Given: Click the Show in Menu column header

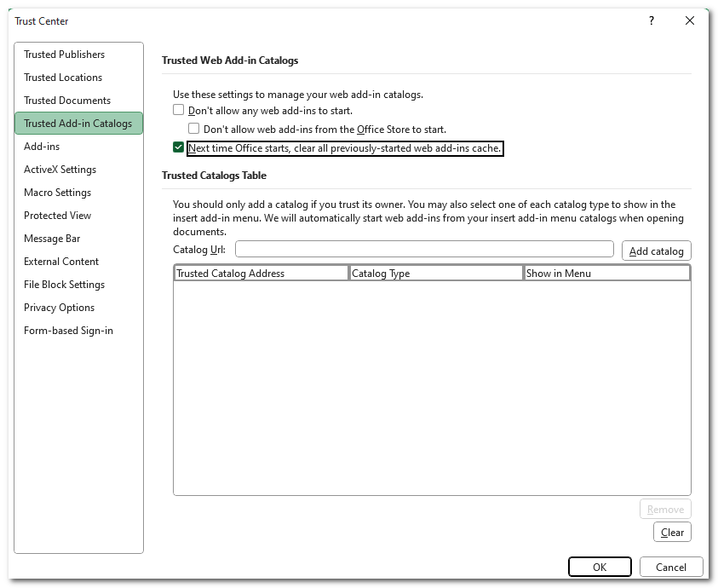Looking at the screenshot, I should point(606,274).
